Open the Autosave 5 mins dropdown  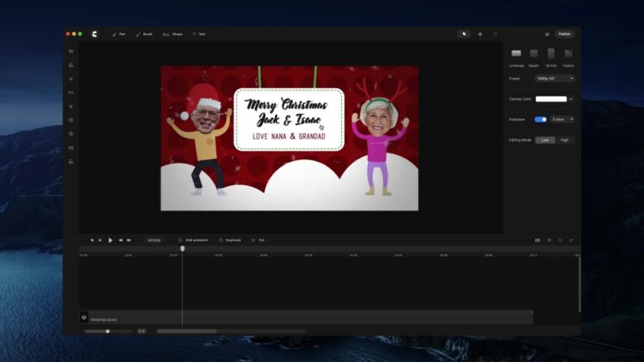coord(563,120)
